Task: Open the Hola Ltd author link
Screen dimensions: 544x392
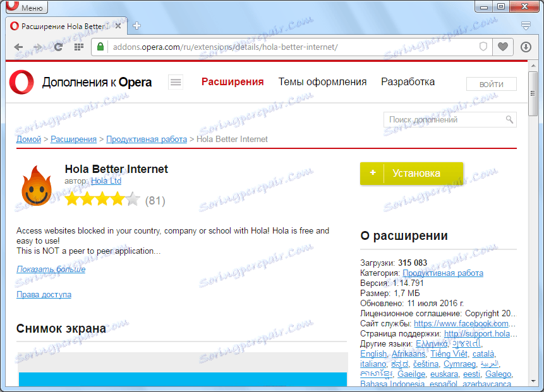Action: [106, 181]
